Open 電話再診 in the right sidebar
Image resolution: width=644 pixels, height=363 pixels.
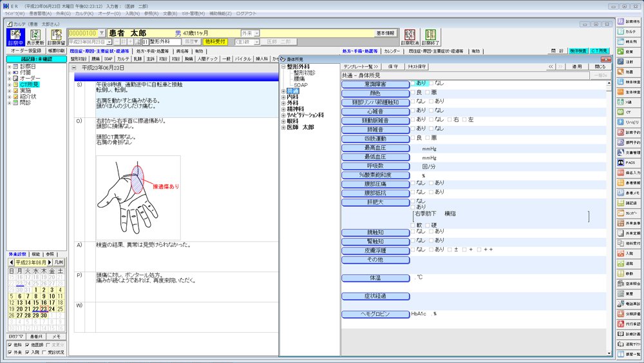click(629, 304)
